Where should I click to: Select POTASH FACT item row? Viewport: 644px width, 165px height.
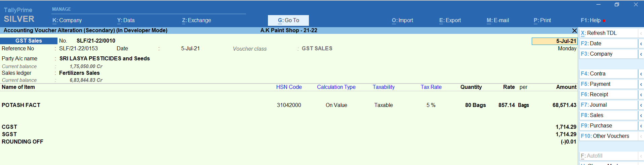coord(288,105)
